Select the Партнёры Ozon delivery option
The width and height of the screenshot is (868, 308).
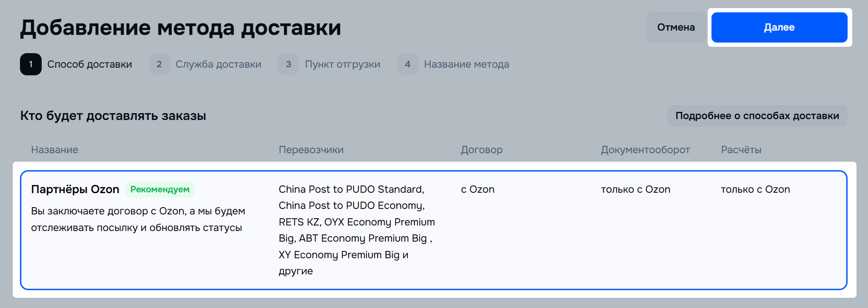point(75,190)
